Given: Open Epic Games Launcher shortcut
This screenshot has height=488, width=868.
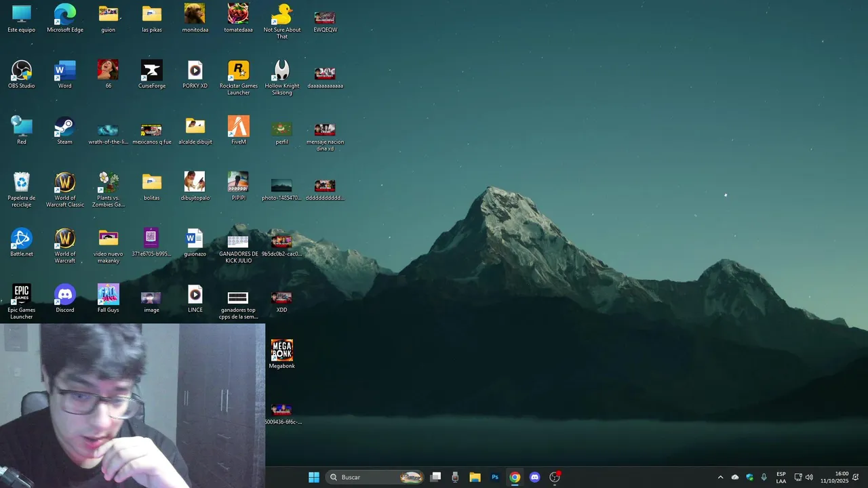Looking at the screenshot, I should click(x=22, y=302).
